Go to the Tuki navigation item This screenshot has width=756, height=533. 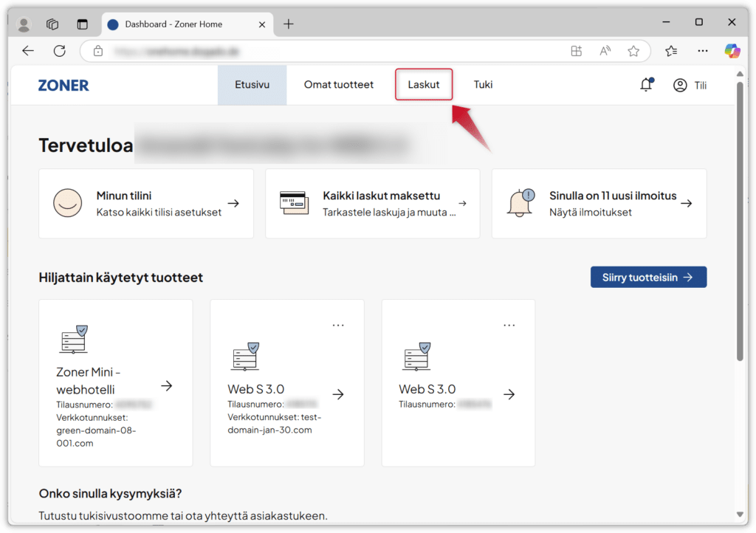click(x=483, y=85)
